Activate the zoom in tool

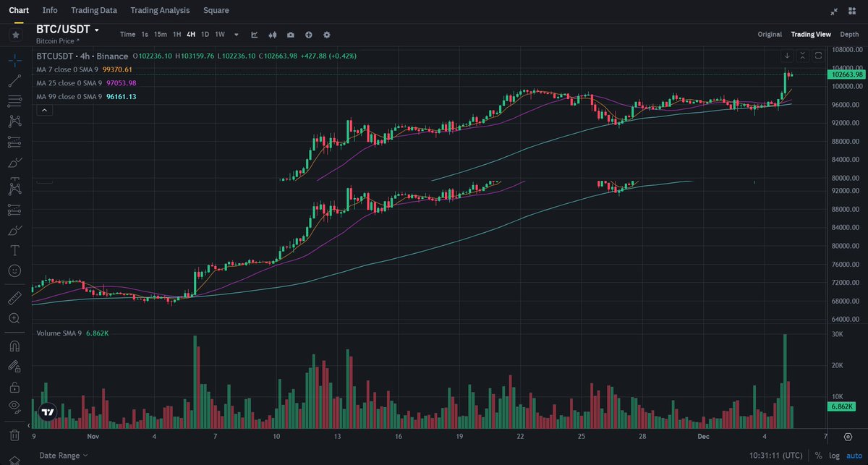click(14, 318)
